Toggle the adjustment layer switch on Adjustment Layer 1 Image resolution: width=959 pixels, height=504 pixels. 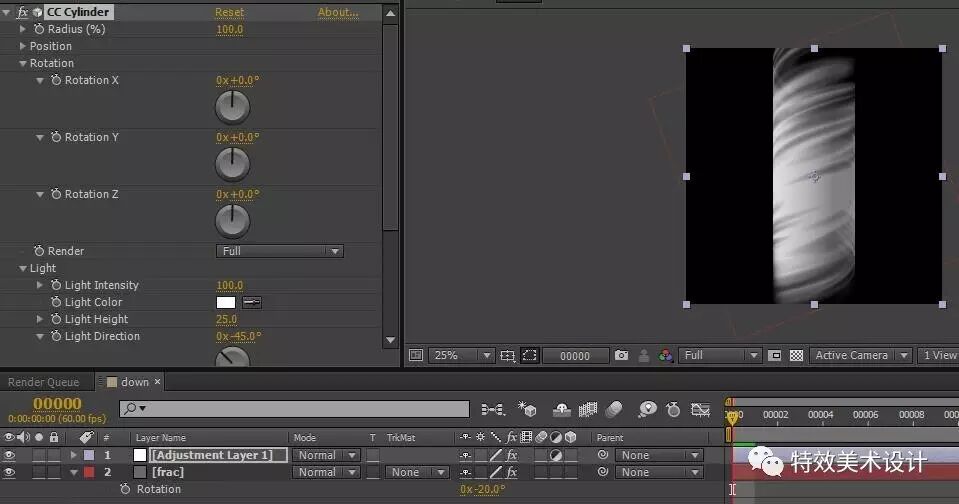(556, 455)
